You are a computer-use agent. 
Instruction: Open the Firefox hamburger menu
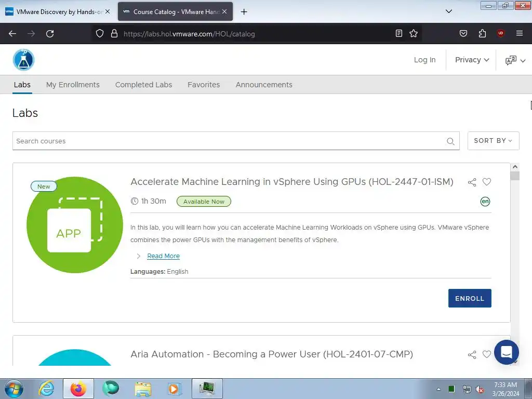click(x=519, y=33)
